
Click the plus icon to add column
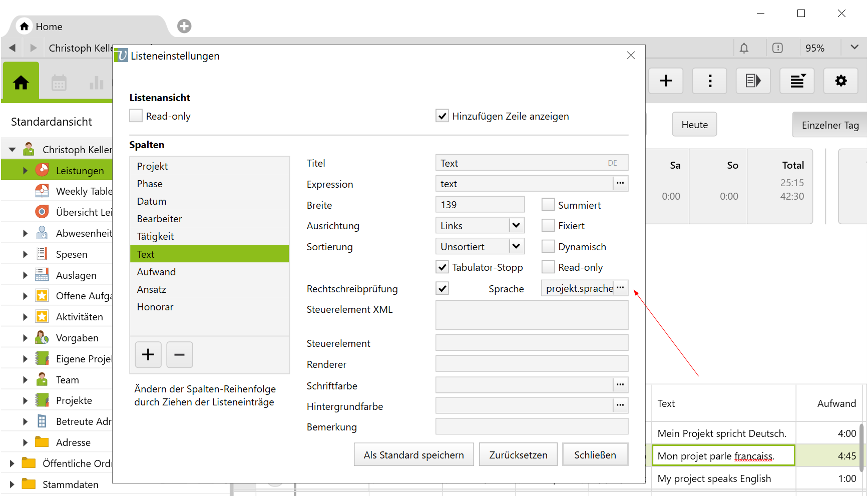[148, 355]
